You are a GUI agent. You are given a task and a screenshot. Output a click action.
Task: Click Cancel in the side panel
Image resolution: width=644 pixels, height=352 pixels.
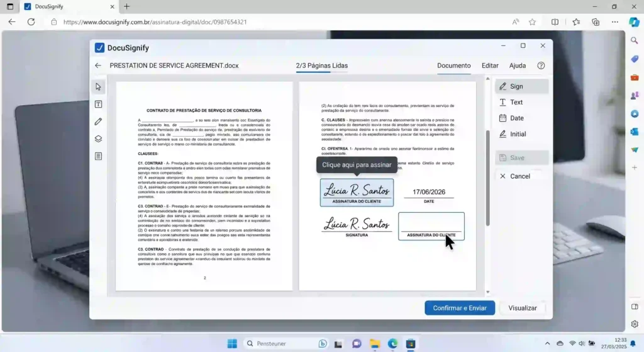click(521, 176)
